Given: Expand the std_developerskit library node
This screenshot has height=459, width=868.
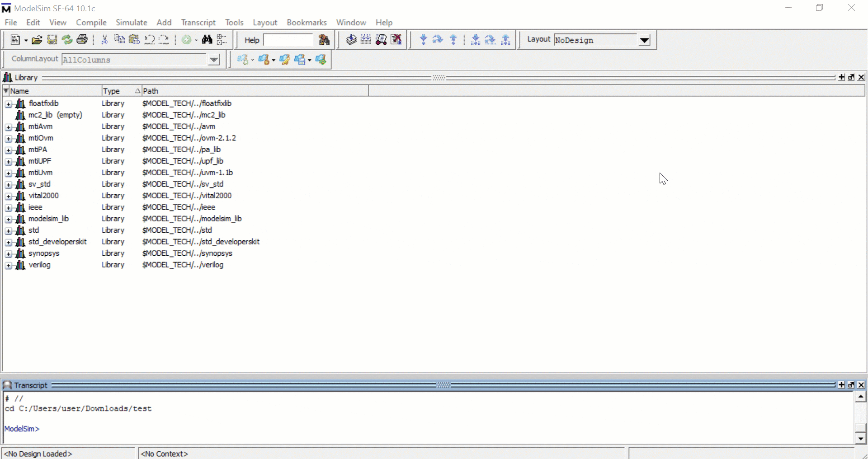Looking at the screenshot, I should pos(9,243).
